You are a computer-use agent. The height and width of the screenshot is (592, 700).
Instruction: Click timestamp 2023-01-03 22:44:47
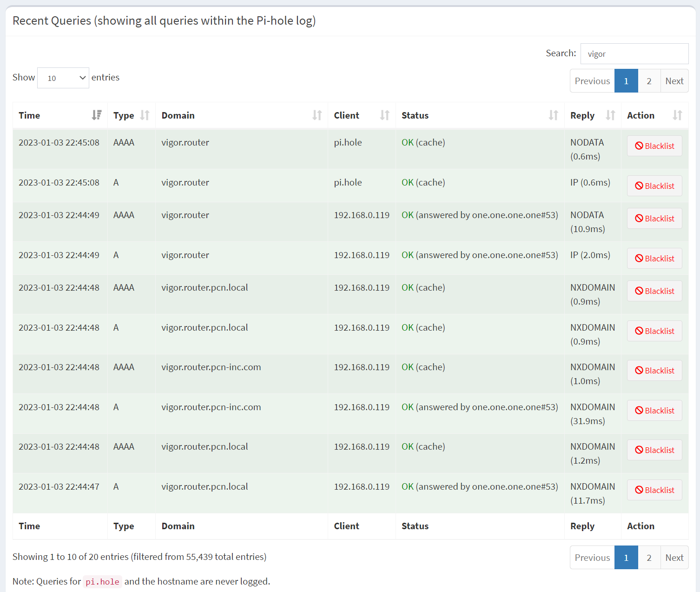(x=59, y=486)
